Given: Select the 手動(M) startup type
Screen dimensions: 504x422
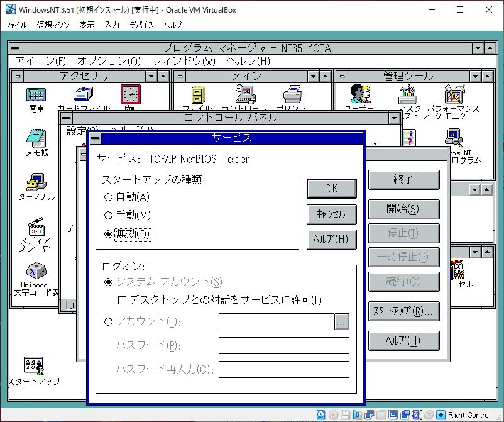Looking at the screenshot, I should tap(109, 216).
